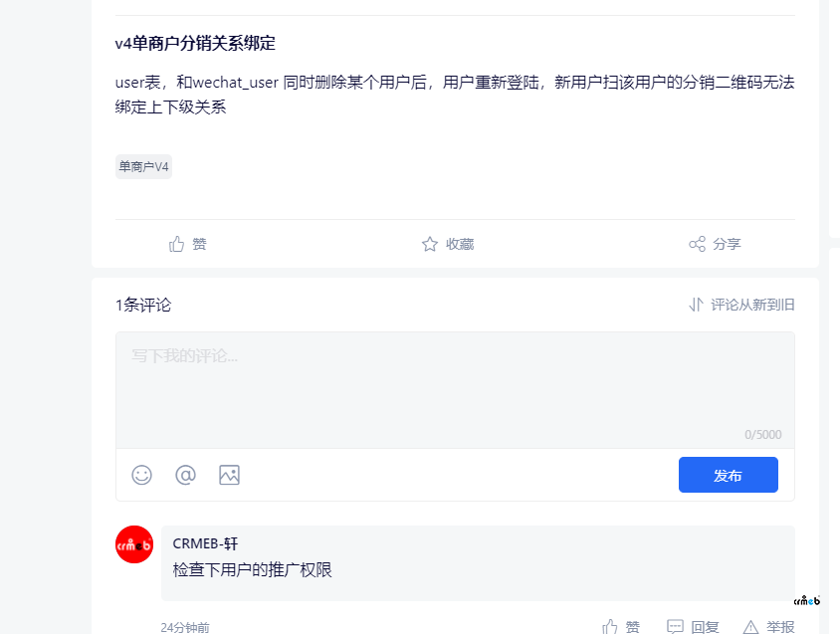
Task: Click the reply bubble icon on the comment
Action: pos(675,626)
